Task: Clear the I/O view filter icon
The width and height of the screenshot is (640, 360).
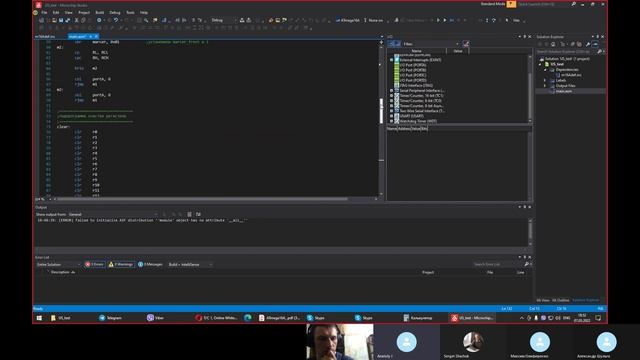Action: coord(466,44)
